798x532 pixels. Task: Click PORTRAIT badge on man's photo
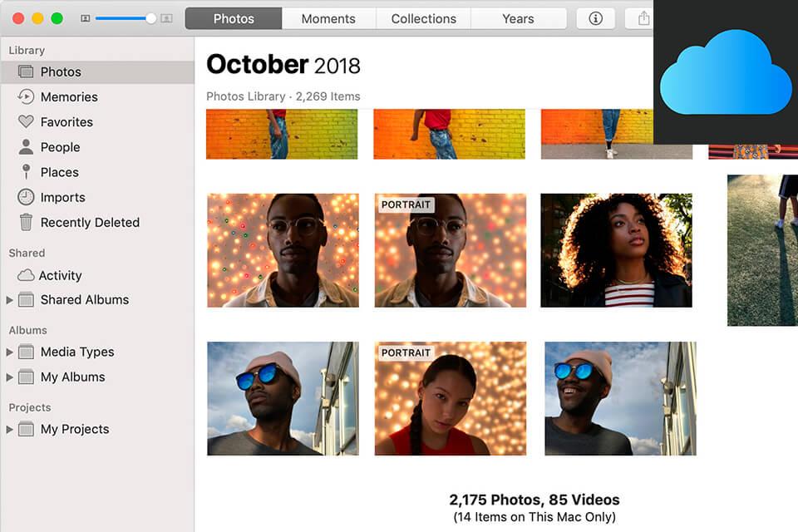[x=406, y=204]
